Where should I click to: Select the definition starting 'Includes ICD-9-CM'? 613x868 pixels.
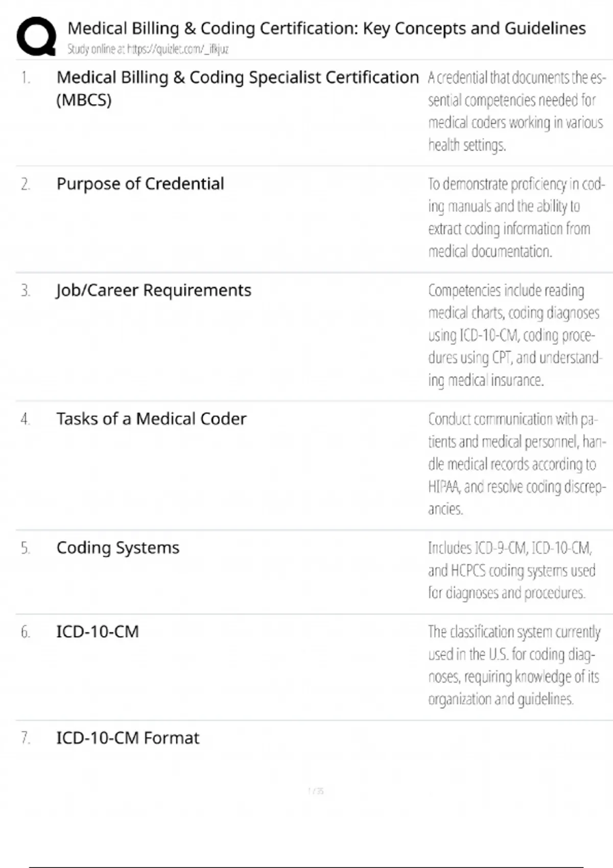coord(511,570)
